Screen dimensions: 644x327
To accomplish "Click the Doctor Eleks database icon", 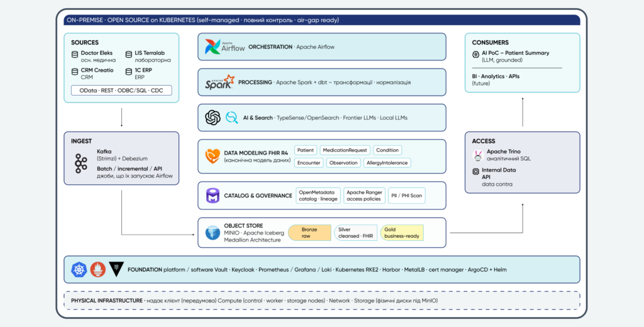I will (75, 55).
